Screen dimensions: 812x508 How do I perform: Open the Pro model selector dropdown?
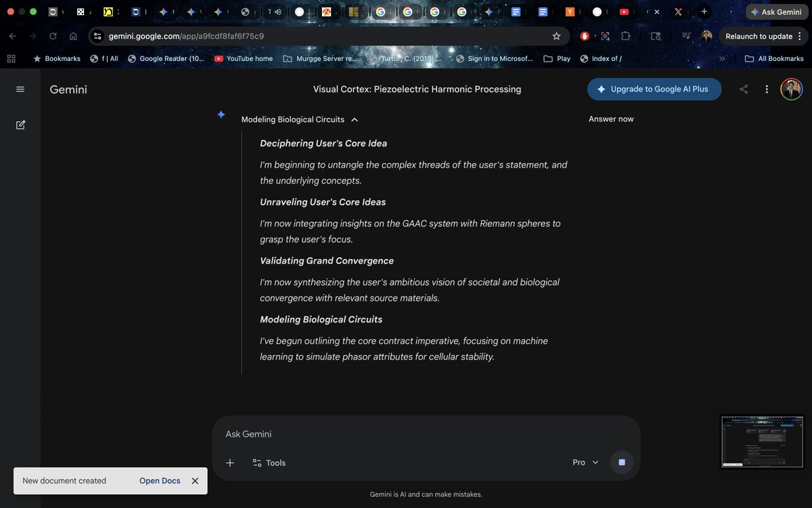point(586,463)
